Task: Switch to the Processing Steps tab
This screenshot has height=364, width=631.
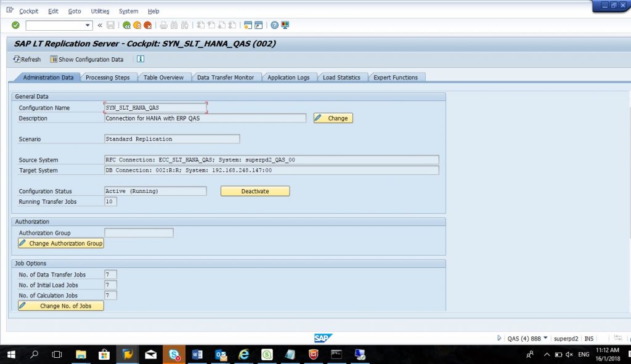Action: [107, 78]
